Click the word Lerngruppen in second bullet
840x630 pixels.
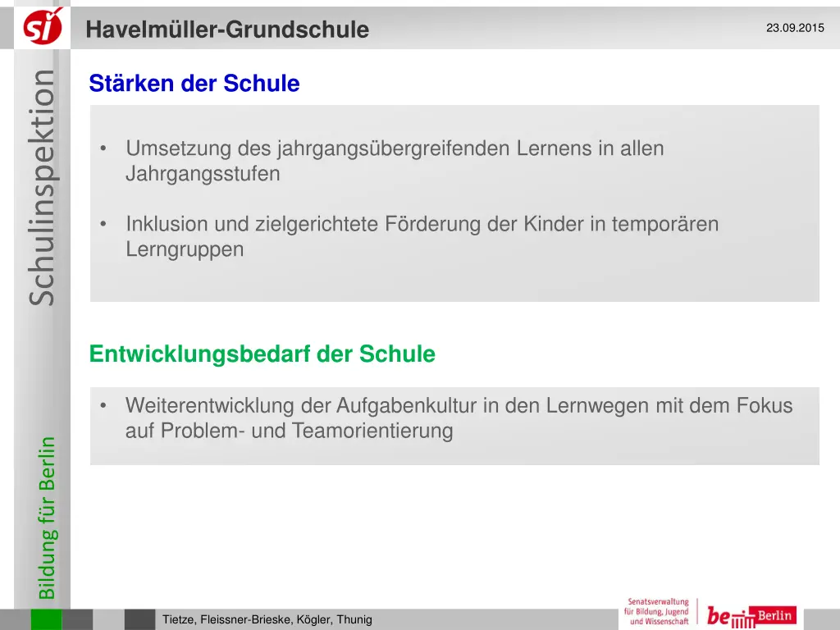pyautogui.click(x=185, y=250)
